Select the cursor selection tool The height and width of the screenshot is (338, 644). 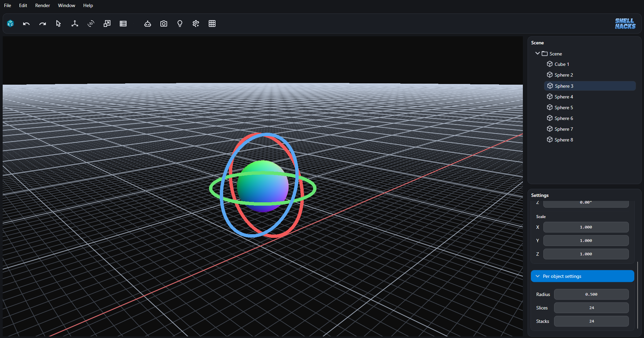58,24
